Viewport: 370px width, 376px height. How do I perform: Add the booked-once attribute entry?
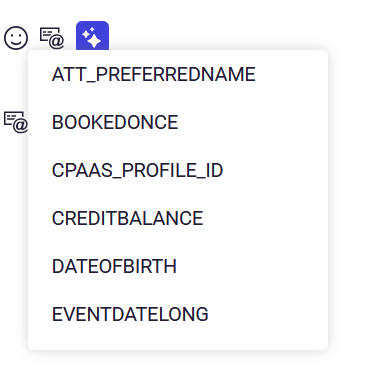click(x=178, y=122)
